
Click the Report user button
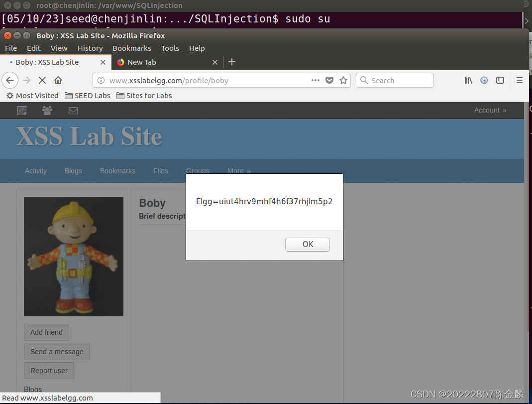coord(49,371)
